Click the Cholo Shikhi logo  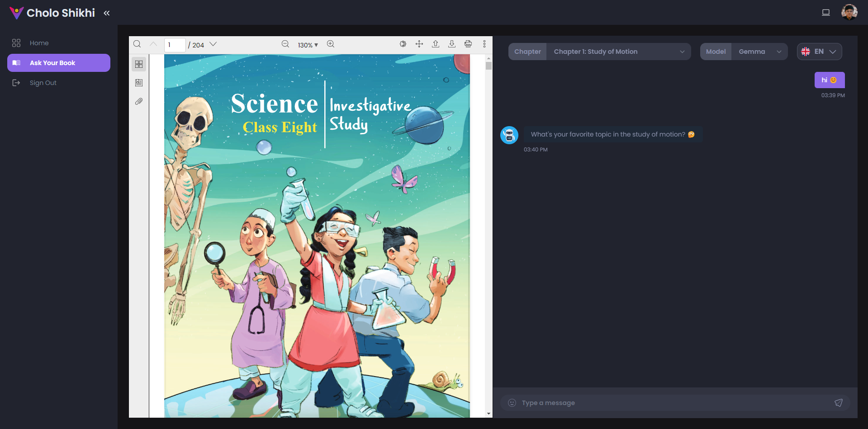coord(52,13)
